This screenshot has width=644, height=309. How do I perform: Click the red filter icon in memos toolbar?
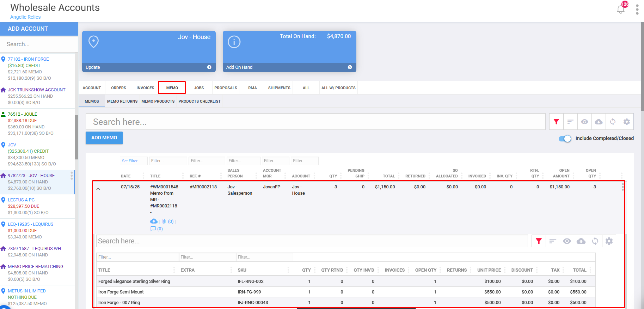[556, 122]
